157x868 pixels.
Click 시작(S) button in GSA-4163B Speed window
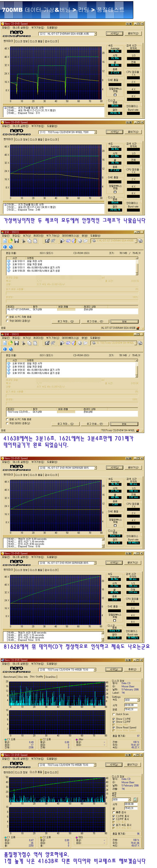pyautogui.click(x=114, y=34)
